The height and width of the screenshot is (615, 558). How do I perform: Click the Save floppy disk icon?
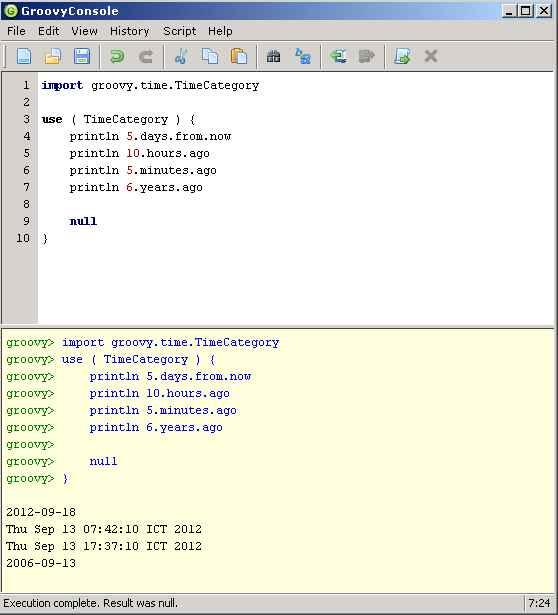coord(82,56)
